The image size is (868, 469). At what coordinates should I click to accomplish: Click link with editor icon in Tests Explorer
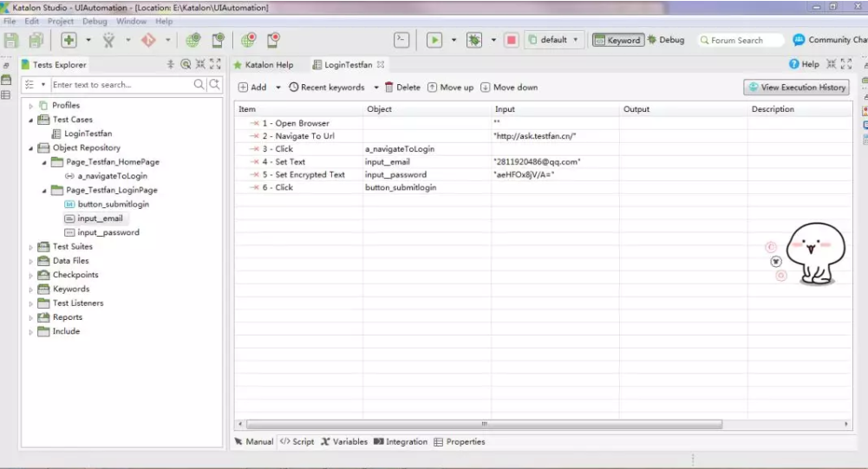186,64
